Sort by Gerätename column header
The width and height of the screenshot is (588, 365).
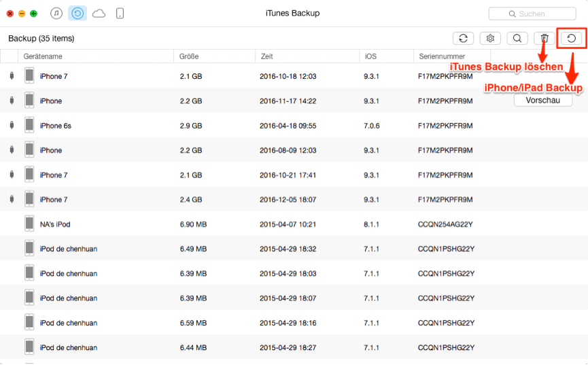[96, 56]
